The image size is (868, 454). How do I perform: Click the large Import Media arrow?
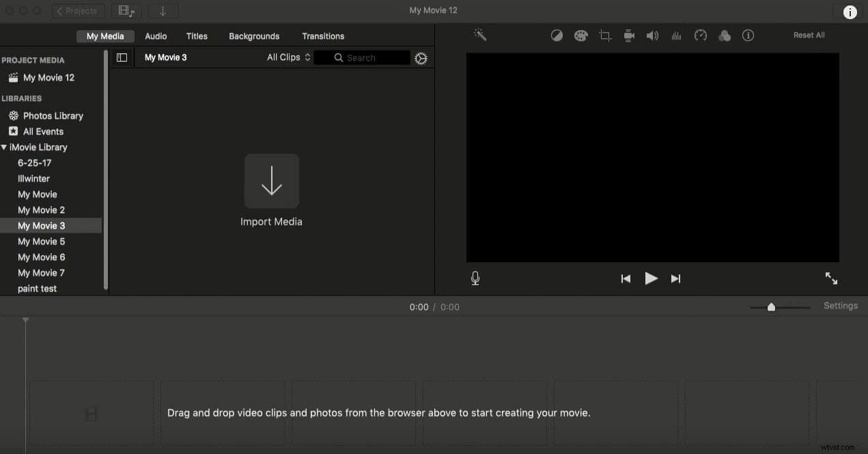coord(271,181)
